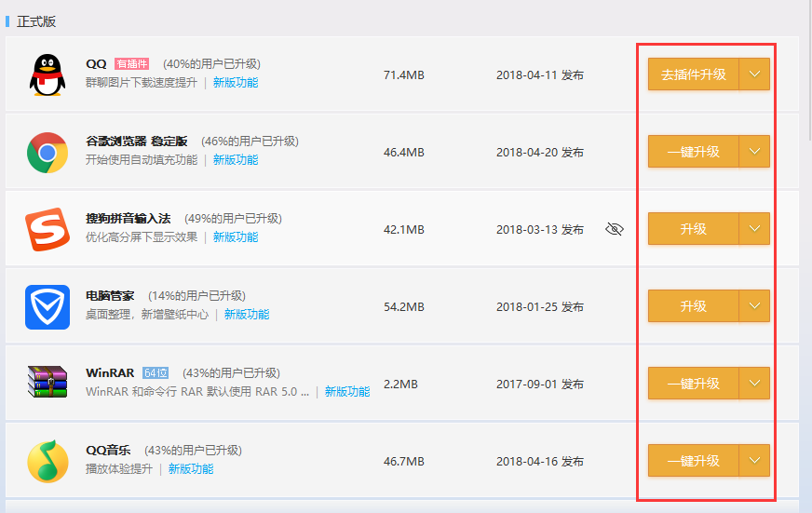Click the vertical scrollbar on the right edge
This screenshot has height=513, width=812.
pyautogui.click(x=810, y=70)
